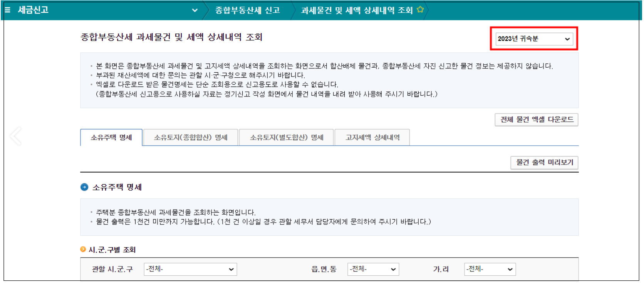Click the notice line starting 본 화면은 종합부동산세
The height and width of the screenshot is (283, 644).
324,66
